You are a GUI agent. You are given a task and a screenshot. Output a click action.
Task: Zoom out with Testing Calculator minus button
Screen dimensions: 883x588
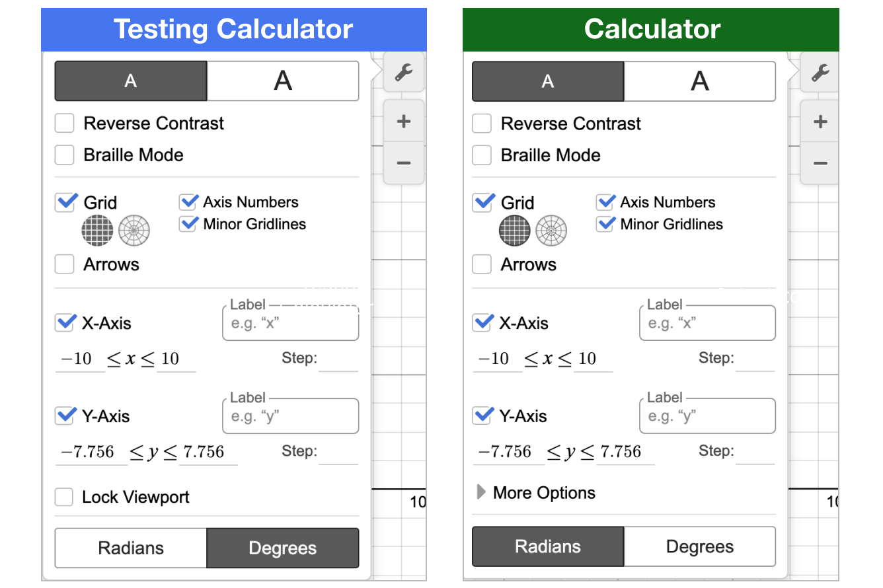pyautogui.click(x=403, y=163)
